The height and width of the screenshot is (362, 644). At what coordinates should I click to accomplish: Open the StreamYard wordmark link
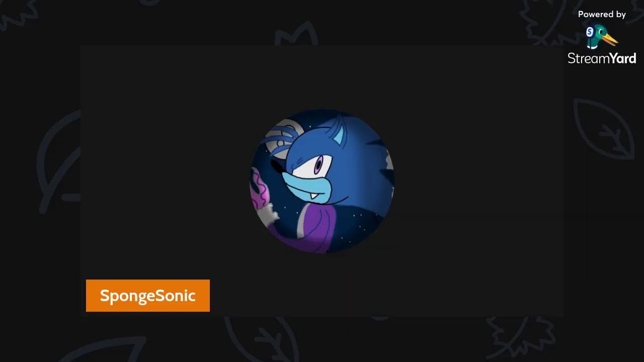pyautogui.click(x=602, y=58)
